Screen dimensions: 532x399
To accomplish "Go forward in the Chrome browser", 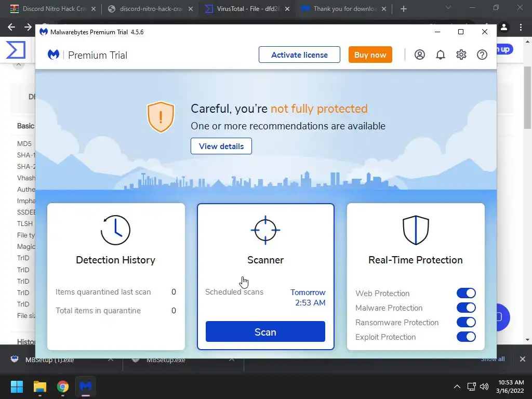I will [x=28, y=27].
